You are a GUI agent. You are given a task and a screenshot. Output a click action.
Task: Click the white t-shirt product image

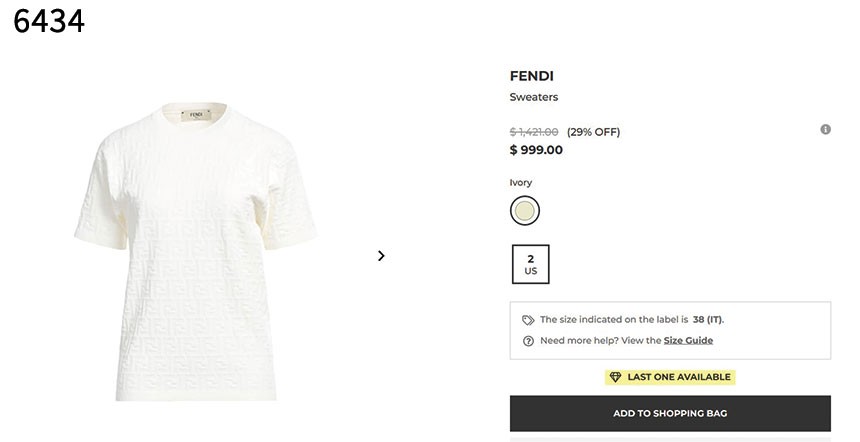(195, 250)
